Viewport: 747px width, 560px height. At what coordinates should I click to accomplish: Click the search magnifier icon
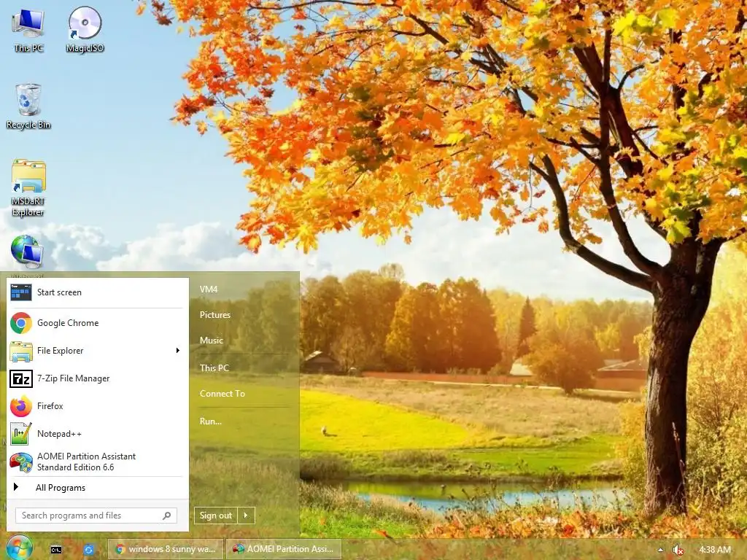(167, 516)
